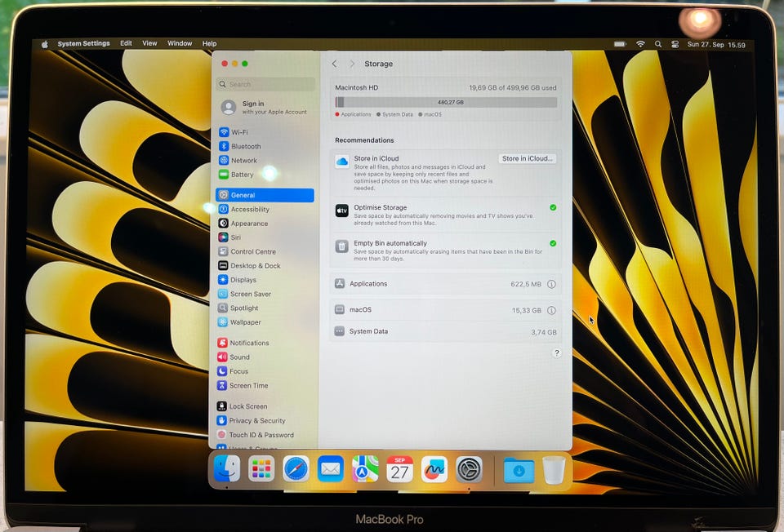Click the battery status icon in menu bar

pos(620,44)
